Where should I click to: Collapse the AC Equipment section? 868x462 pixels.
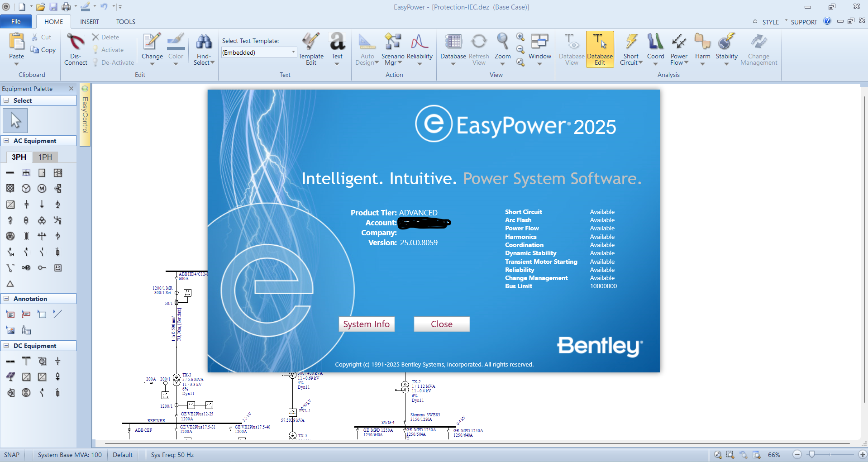[x=6, y=141]
